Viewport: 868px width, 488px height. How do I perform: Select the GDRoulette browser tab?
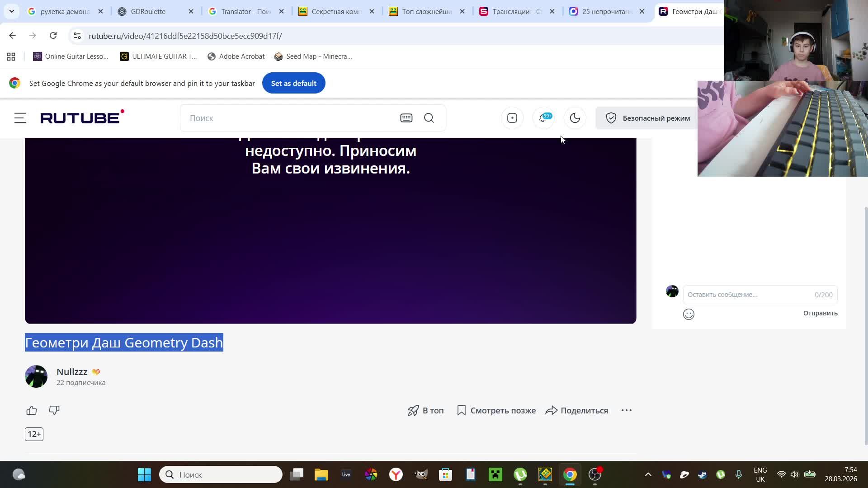pyautogui.click(x=149, y=11)
